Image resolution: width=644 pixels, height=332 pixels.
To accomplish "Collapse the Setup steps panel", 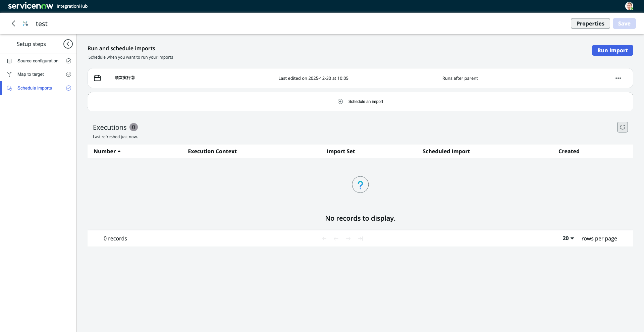I will coord(68,44).
